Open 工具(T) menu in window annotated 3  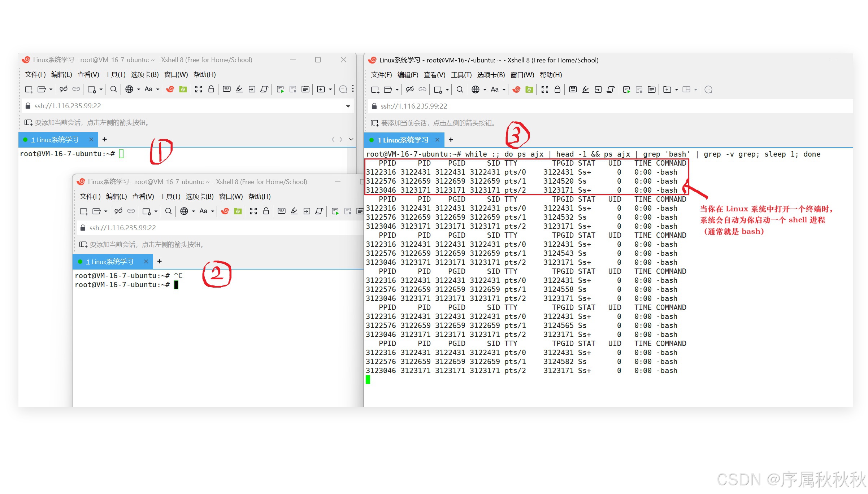tap(461, 75)
